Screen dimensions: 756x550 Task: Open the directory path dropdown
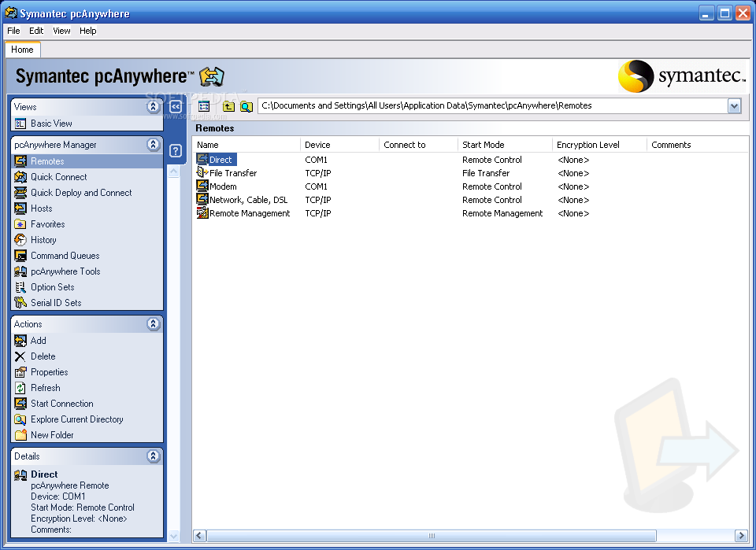[x=734, y=106]
